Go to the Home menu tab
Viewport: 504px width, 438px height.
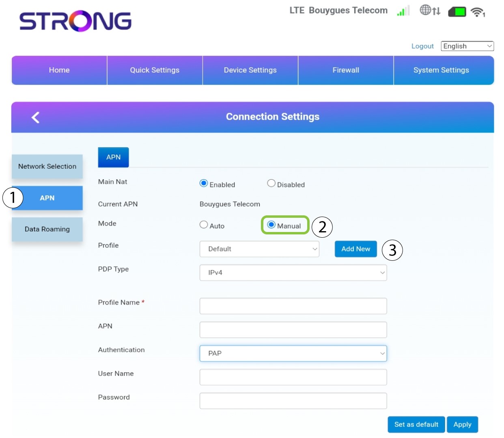[59, 70]
